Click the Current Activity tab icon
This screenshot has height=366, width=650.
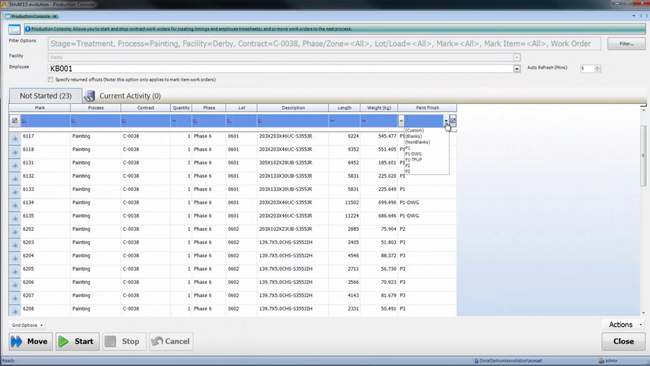point(89,96)
